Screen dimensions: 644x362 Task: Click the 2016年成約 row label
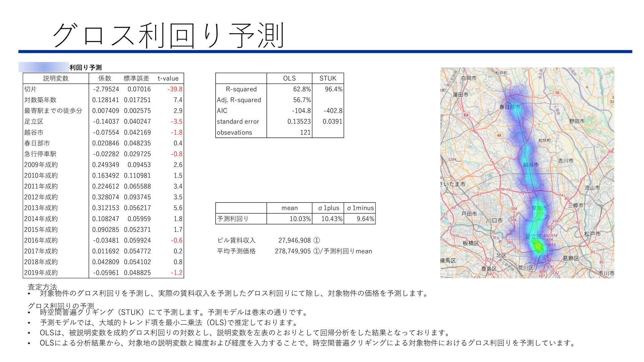(41, 240)
